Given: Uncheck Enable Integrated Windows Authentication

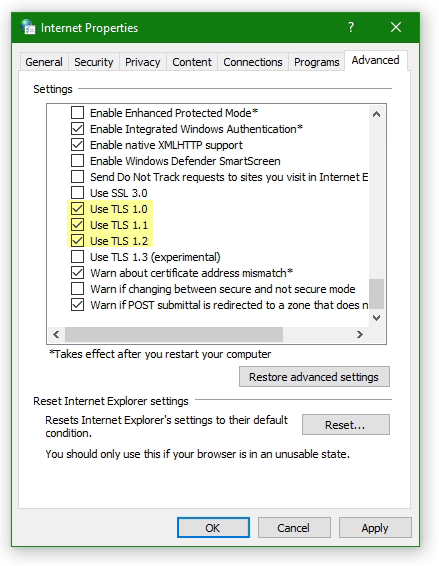Looking at the screenshot, I should click(78, 129).
